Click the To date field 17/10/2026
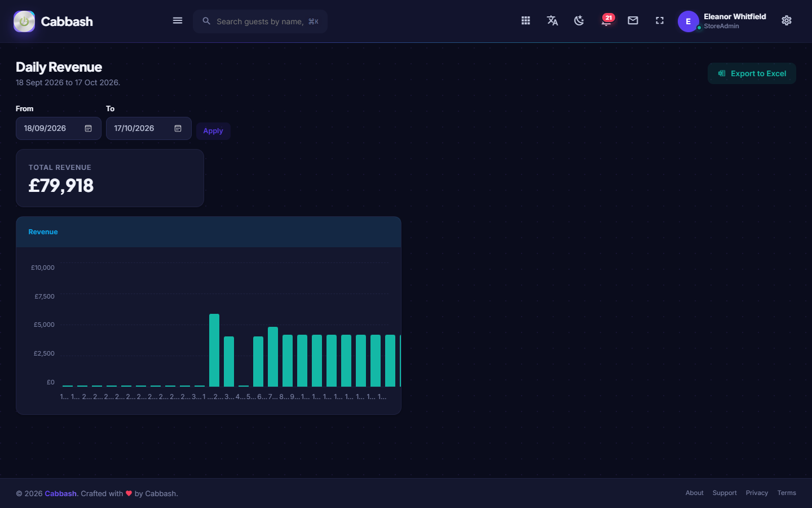 click(x=149, y=129)
